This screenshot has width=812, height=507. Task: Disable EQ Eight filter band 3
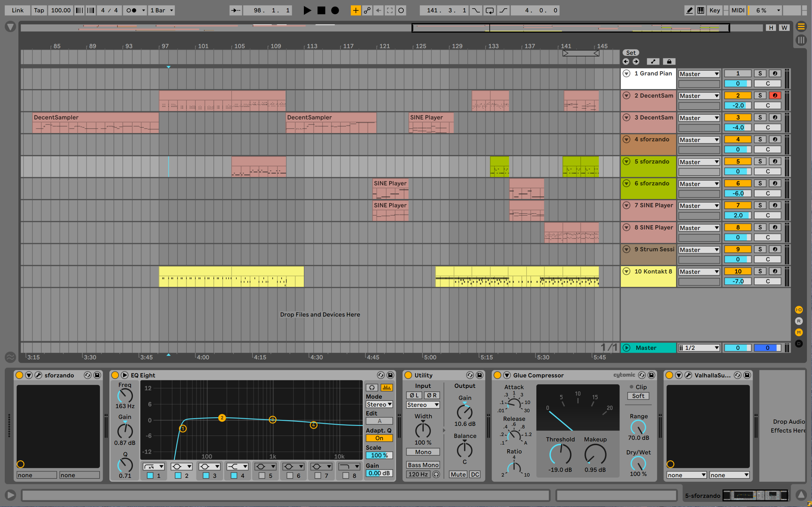tap(206, 476)
